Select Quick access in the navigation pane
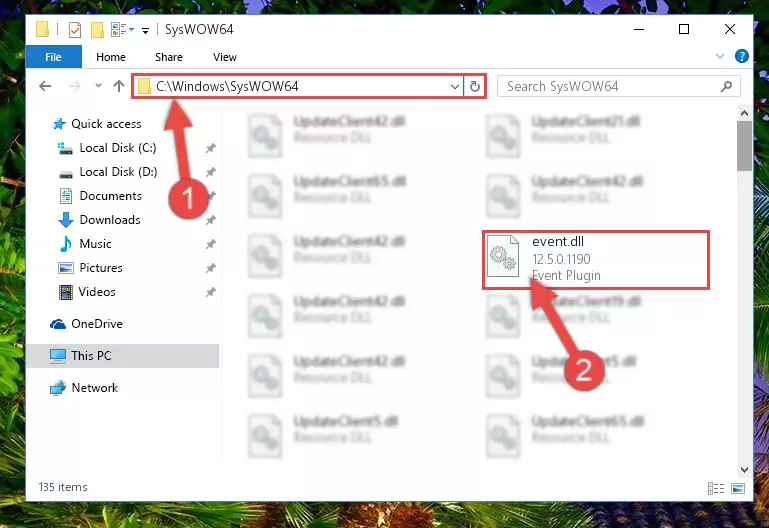Image resolution: width=769 pixels, height=528 pixels. [106, 124]
